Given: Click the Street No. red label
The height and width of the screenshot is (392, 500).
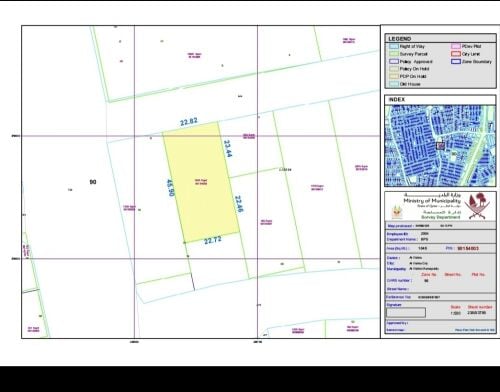Looking at the screenshot, I should click(x=453, y=275).
